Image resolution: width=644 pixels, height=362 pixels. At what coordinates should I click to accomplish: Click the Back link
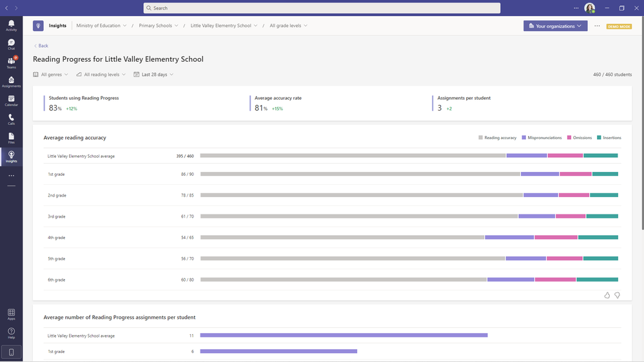click(41, 46)
